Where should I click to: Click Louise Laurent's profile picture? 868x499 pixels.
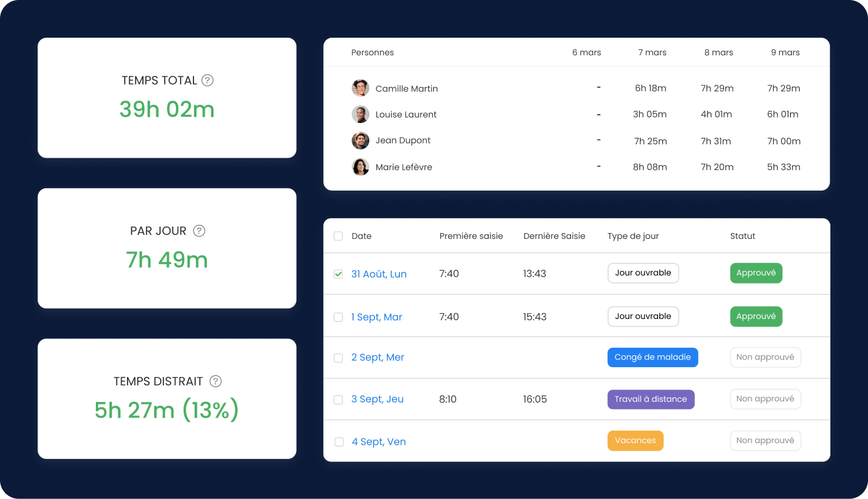[360, 114]
